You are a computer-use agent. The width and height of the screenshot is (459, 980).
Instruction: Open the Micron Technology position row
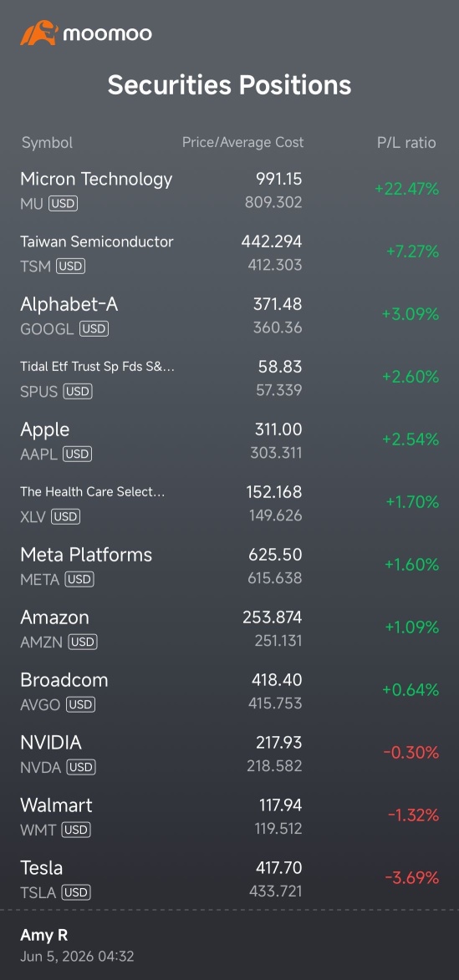(229, 190)
